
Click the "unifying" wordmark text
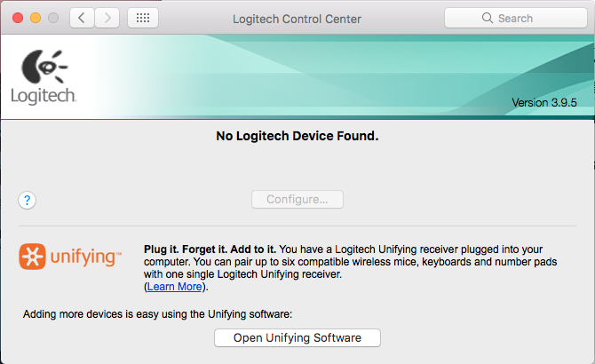86,257
